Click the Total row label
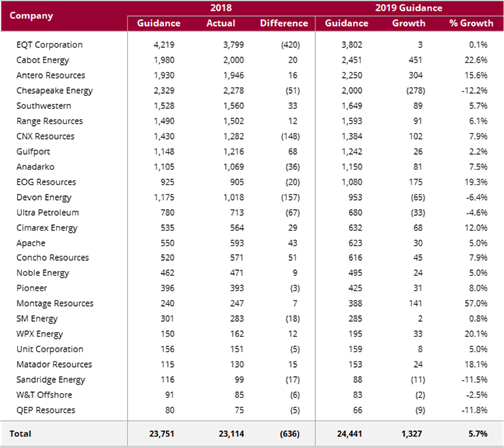This screenshot has height=447, width=504. click(21, 434)
